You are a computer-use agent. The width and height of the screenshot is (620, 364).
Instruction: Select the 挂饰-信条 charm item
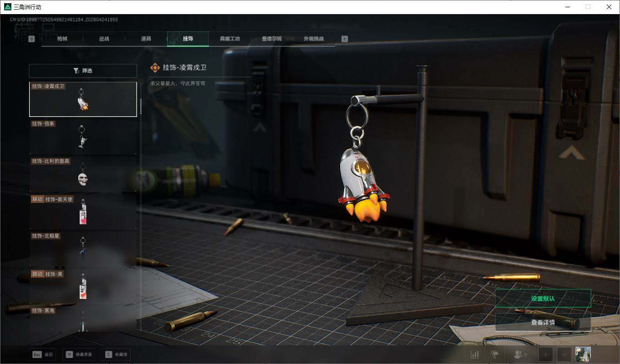pyautogui.click(x=83, y=136)
